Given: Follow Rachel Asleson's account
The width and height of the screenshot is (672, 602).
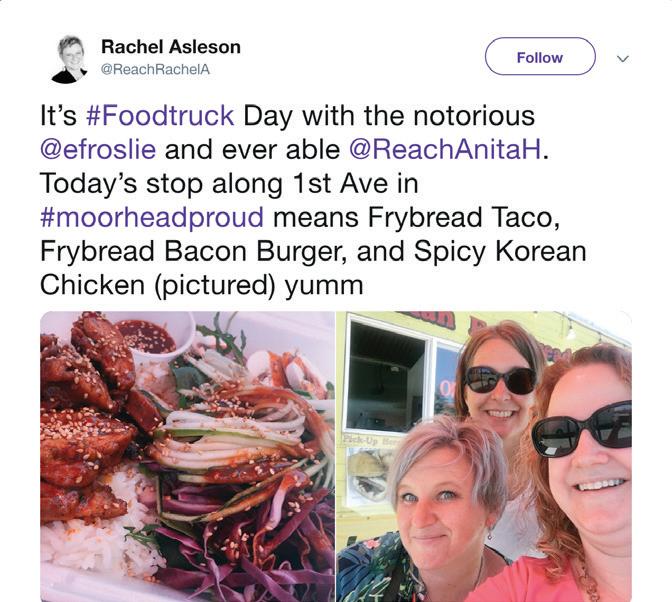Looking at the screenshot, I should pyautogui.click(x=540, y=57).
